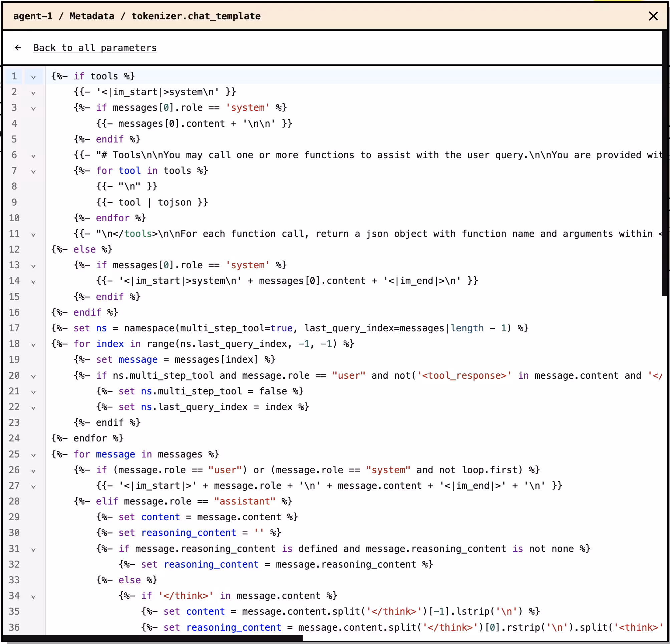The image size is (670, 644).
Task: Collapse the fold chevron on line 3
Action: pos(33,109)
